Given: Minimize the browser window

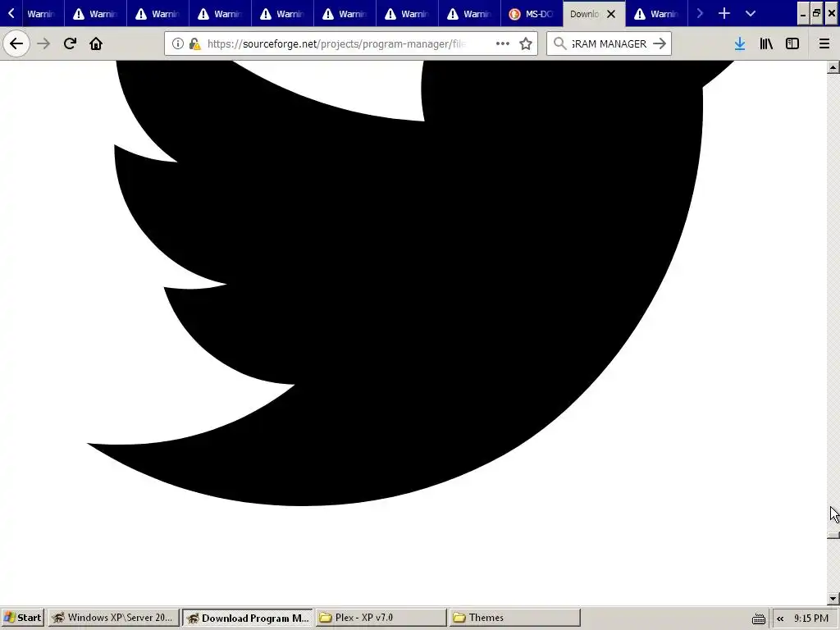Looking at the screenshot, I should [803, 13].
